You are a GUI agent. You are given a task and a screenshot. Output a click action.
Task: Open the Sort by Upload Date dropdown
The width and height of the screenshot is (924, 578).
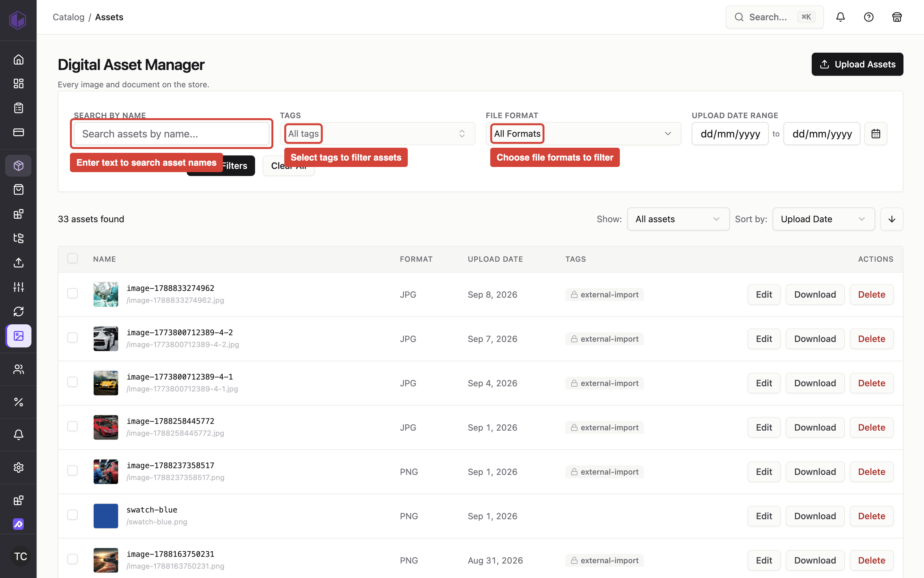point(824,219)
